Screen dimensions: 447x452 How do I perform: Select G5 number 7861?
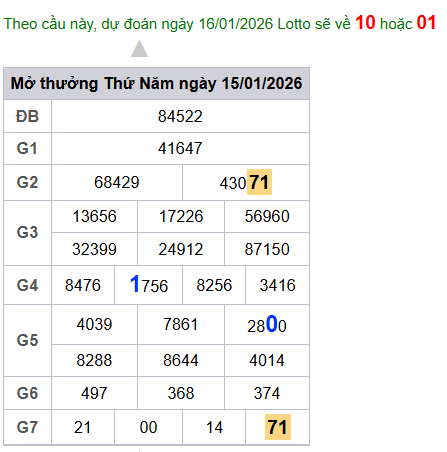[x=181, y=324]
